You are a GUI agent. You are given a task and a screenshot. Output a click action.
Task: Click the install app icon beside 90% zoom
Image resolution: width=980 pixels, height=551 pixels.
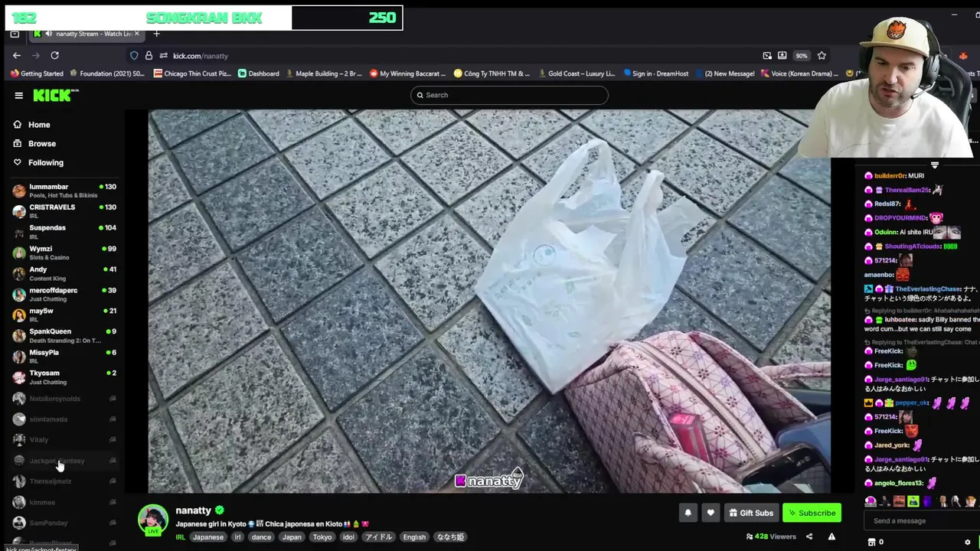(x=782, y=56)
